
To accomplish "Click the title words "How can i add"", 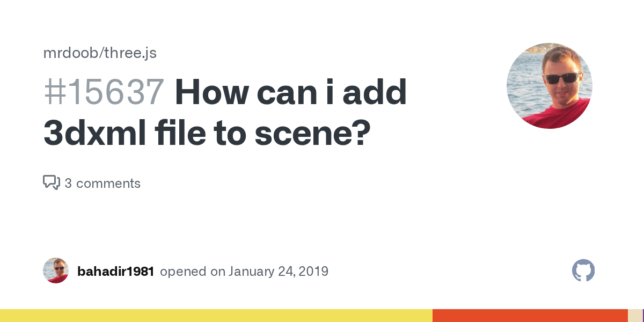I will click(290, 92).
